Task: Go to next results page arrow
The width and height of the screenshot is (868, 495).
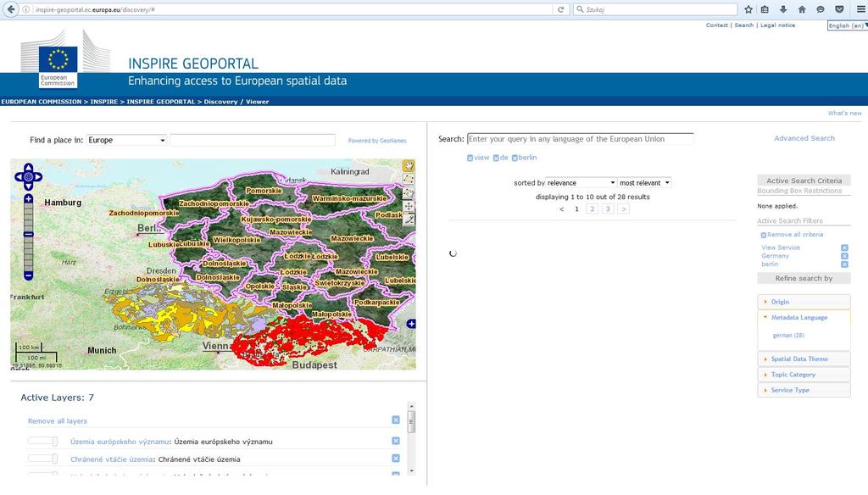Action: pyautogui.click(x=623, y=209)
